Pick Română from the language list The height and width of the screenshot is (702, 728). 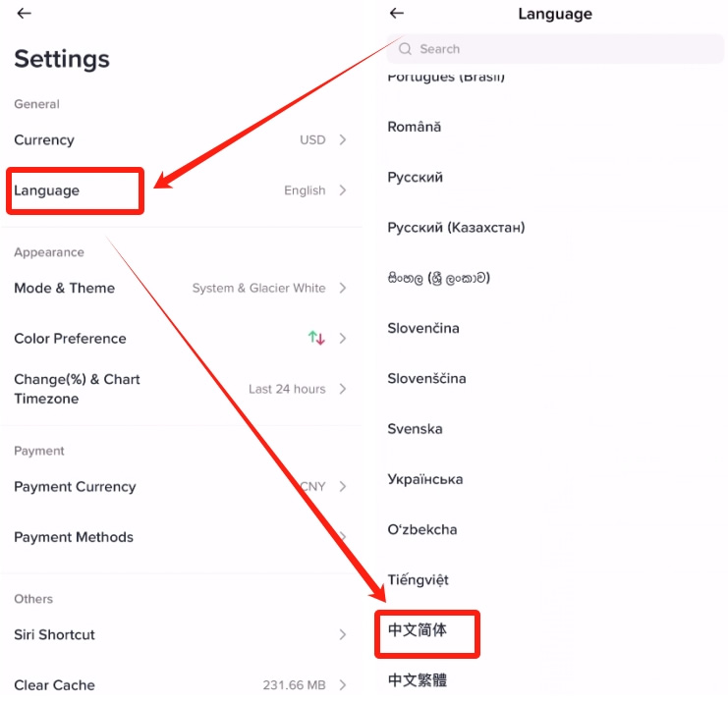click(x=415, y=127)
